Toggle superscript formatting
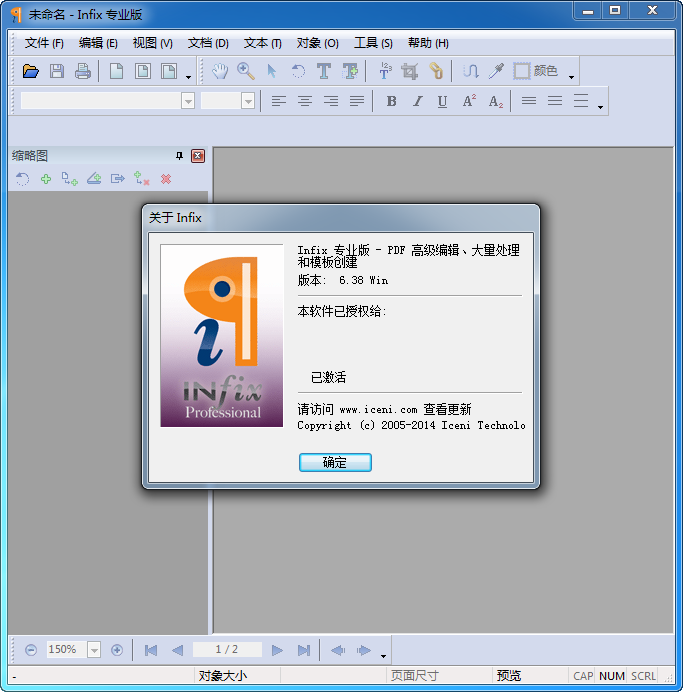This screenshot has height=692, width=683. pos(469,102)
